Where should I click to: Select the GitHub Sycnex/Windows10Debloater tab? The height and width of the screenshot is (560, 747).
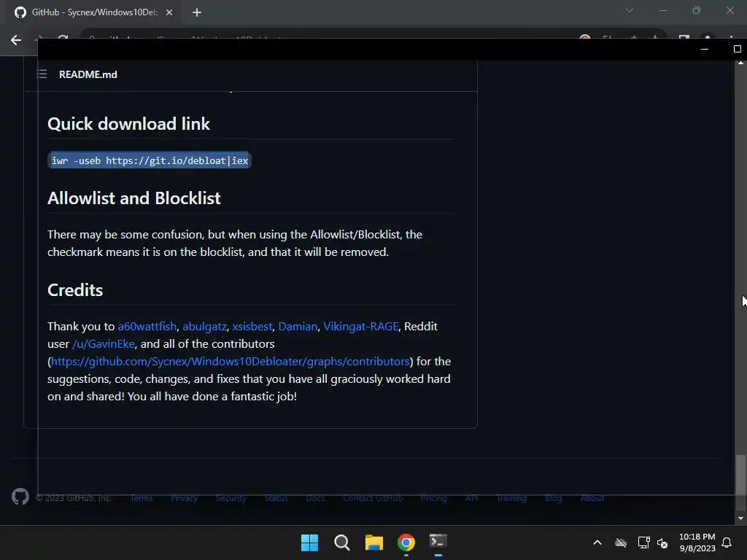click(93, 12)
